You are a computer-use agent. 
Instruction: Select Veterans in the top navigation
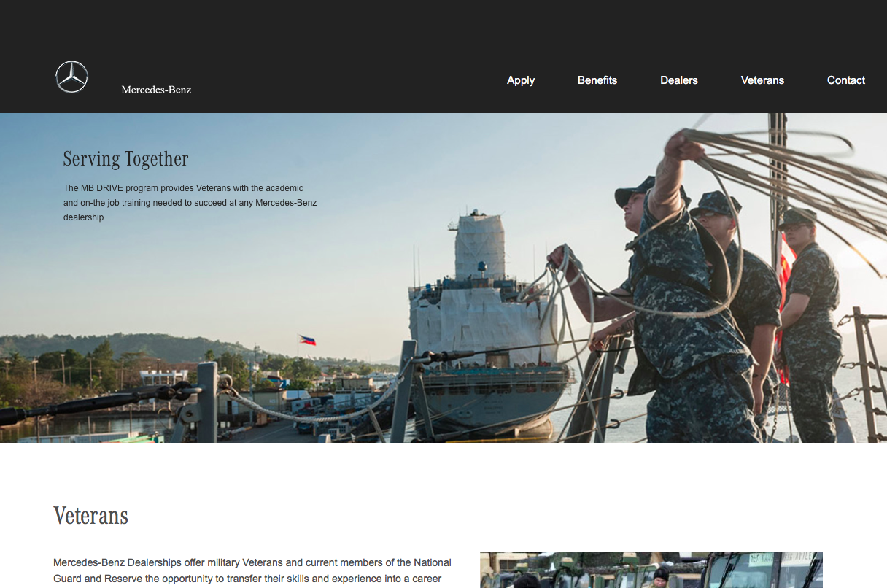762,80
